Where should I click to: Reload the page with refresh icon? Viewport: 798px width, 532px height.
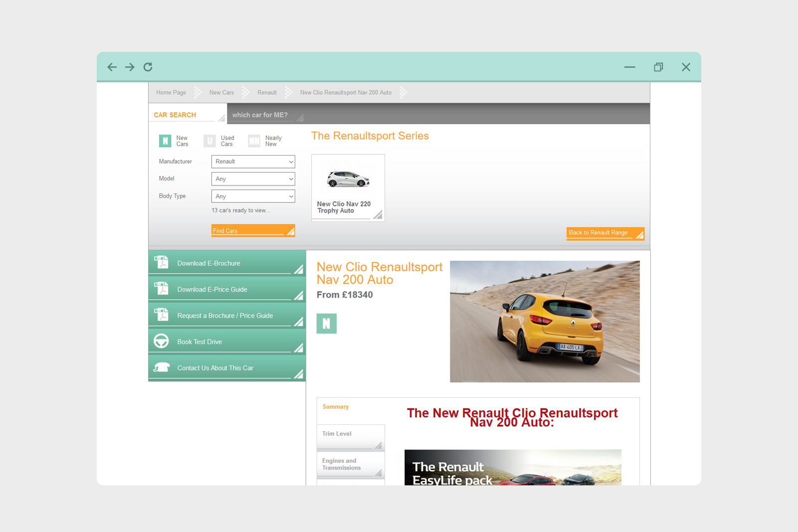point(148,67)
